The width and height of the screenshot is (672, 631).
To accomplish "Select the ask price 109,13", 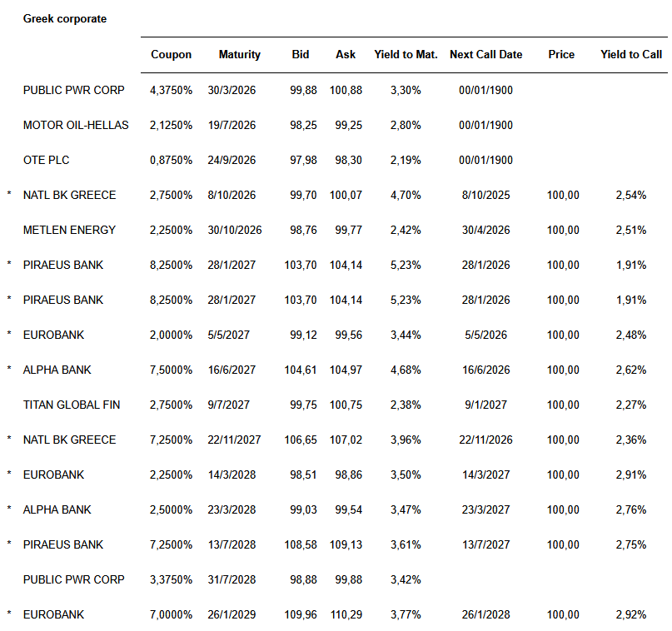I will pyautogui.click(x=346, y=544).
